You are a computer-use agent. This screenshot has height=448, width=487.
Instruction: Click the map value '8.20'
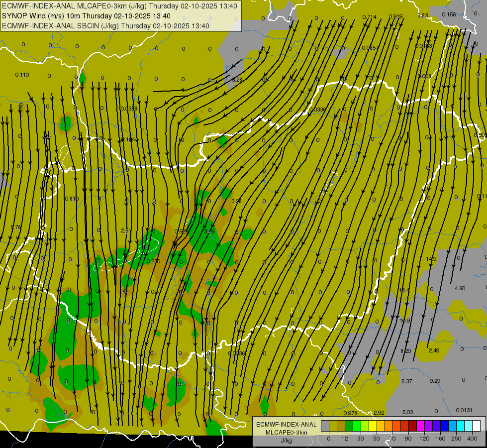(405, 351)
